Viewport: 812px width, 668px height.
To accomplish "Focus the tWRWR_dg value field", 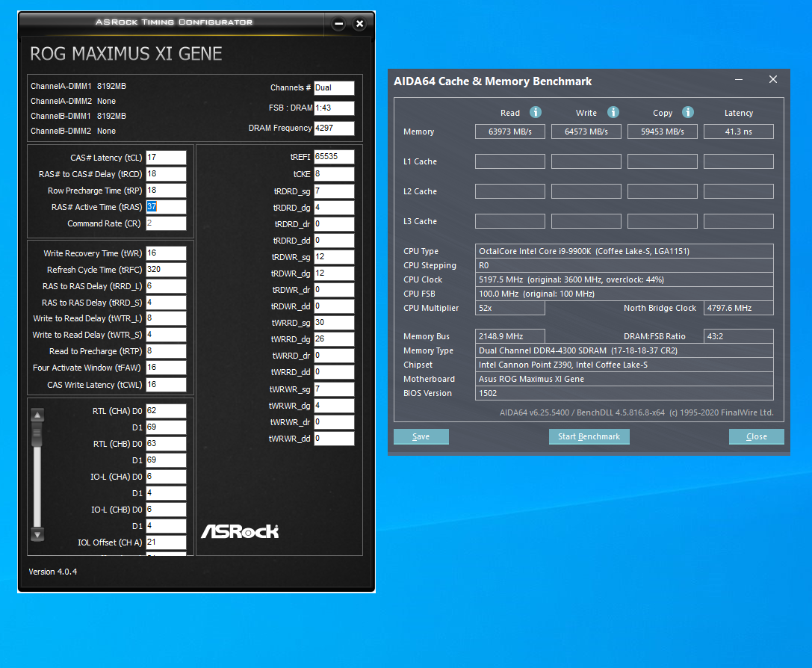I will click(334, 406).
